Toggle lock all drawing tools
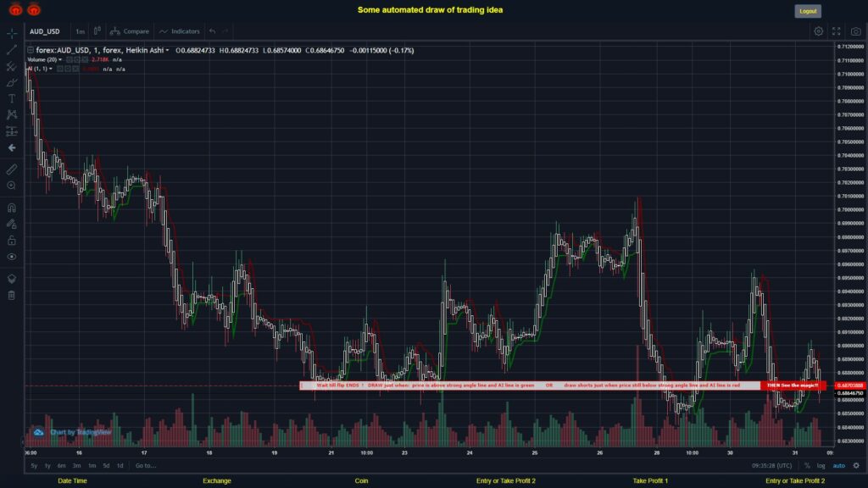 pyautogui.click(x=12, y=240)
